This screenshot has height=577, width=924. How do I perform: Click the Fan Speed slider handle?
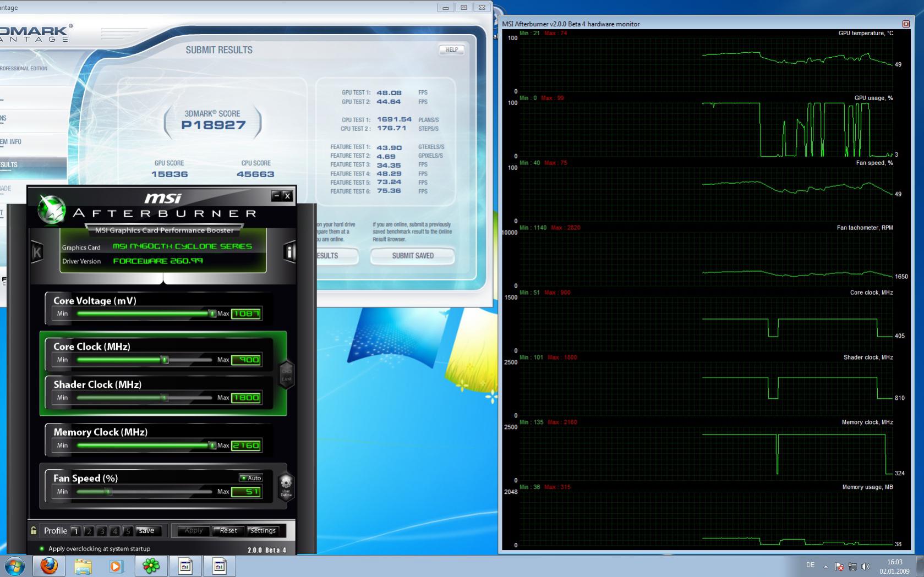point(108,492)
